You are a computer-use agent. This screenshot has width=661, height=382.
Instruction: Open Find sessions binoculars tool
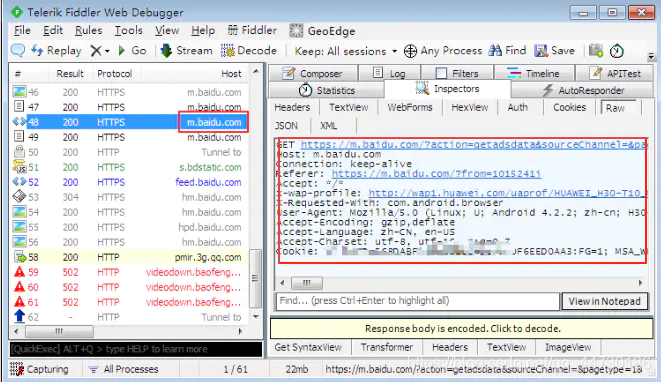[507, 51]
